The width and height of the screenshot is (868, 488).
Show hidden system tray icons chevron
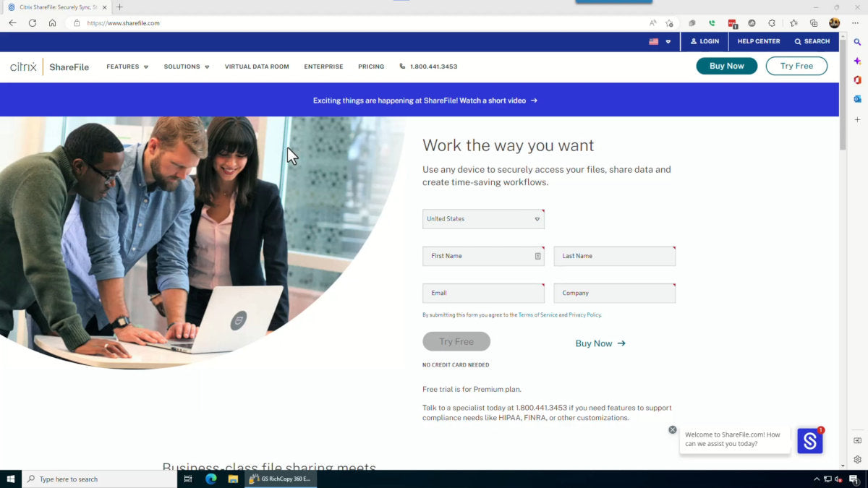[817, 479]
